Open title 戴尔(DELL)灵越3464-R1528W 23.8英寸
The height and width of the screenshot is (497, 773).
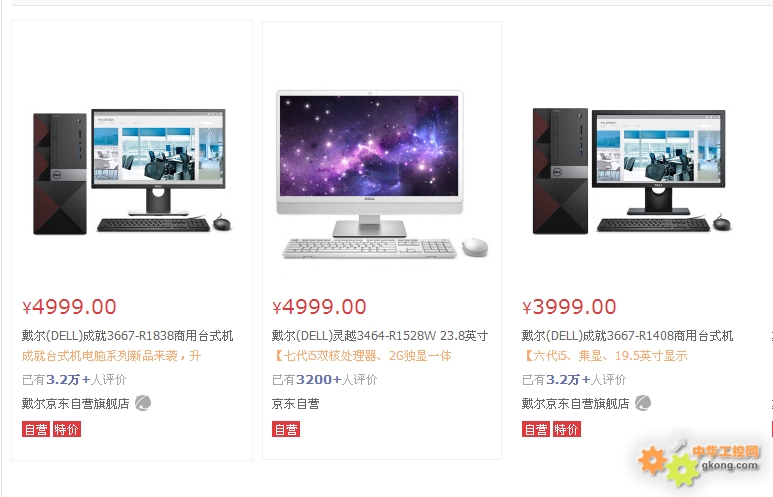tap(380, 336)
